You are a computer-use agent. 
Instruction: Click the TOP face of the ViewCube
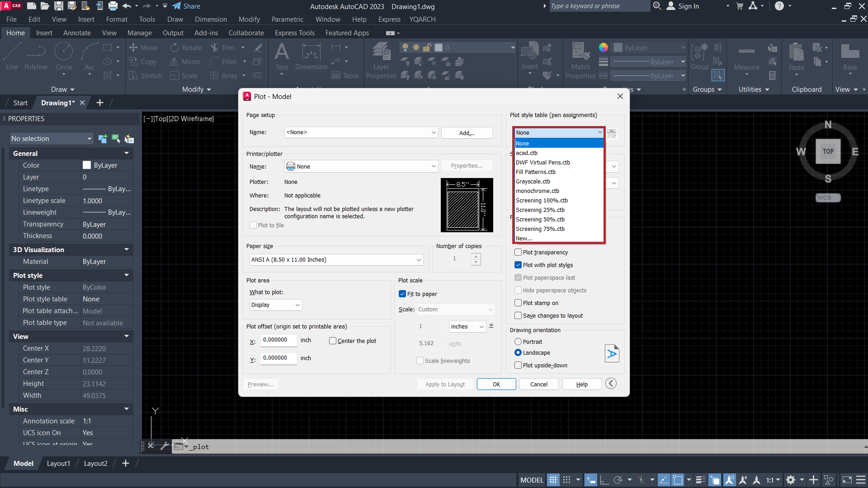coord(828,151)
